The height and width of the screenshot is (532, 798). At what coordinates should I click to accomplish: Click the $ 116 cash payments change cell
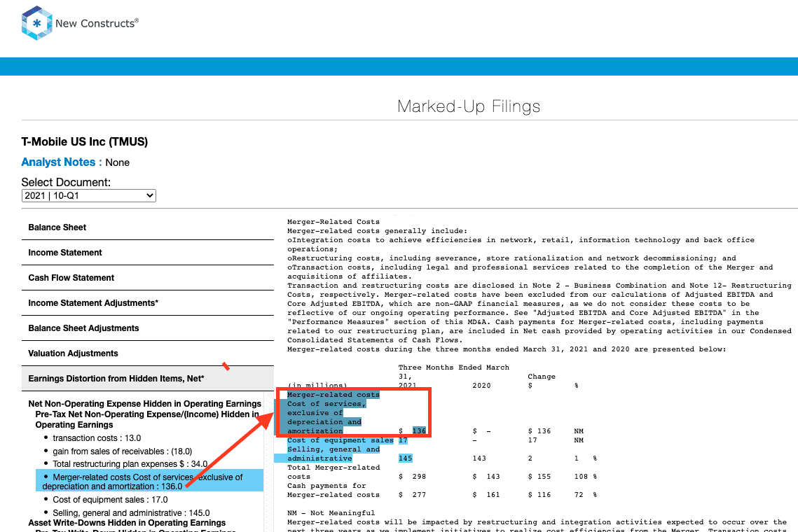point(539,495)
